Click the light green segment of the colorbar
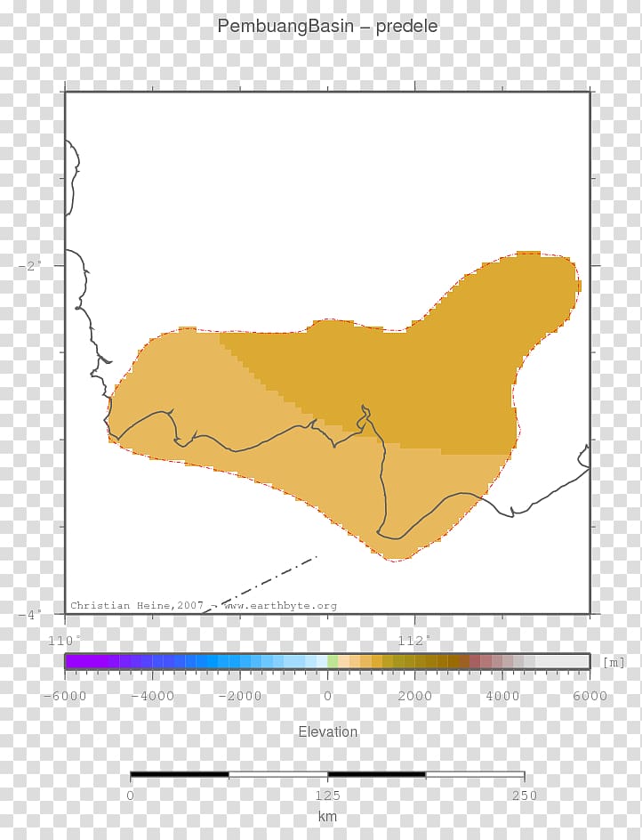642x840 pixels. (333, 662)
